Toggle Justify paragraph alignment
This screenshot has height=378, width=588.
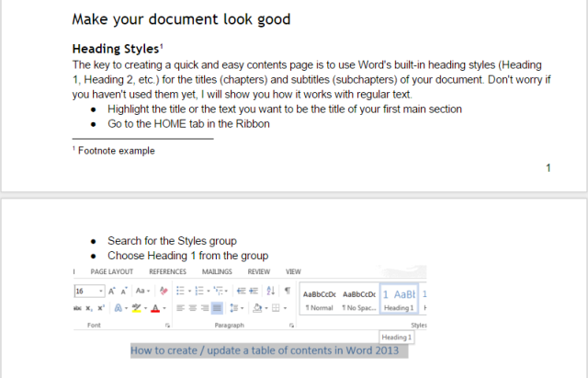click(217, 308)
